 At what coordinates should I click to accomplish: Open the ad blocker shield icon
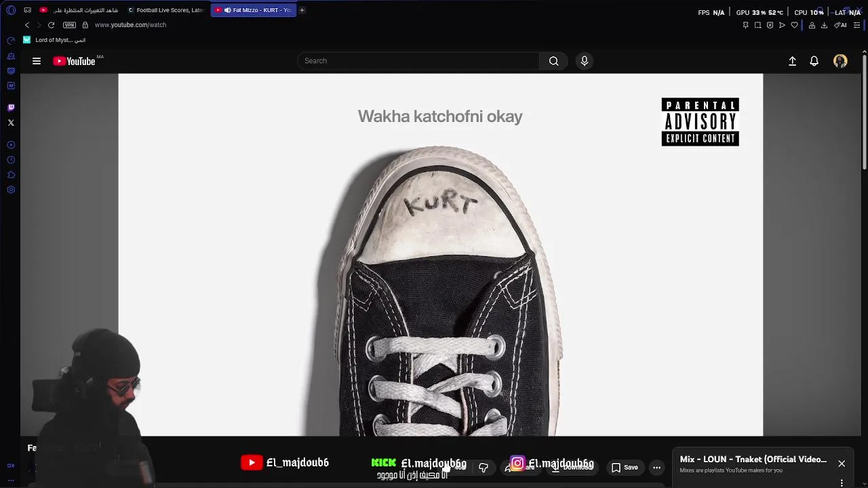tap(770, 25)
